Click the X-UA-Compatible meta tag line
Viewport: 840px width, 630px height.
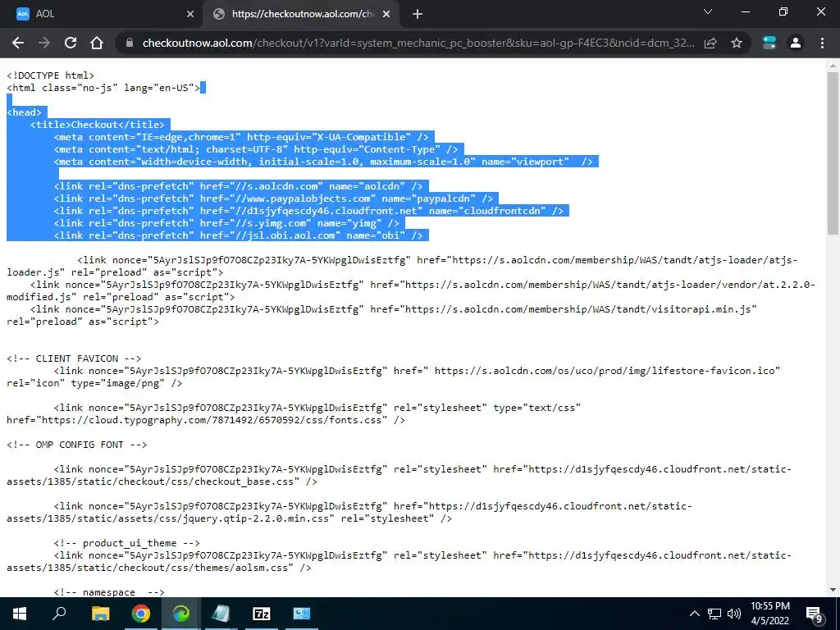click(241, 137)
